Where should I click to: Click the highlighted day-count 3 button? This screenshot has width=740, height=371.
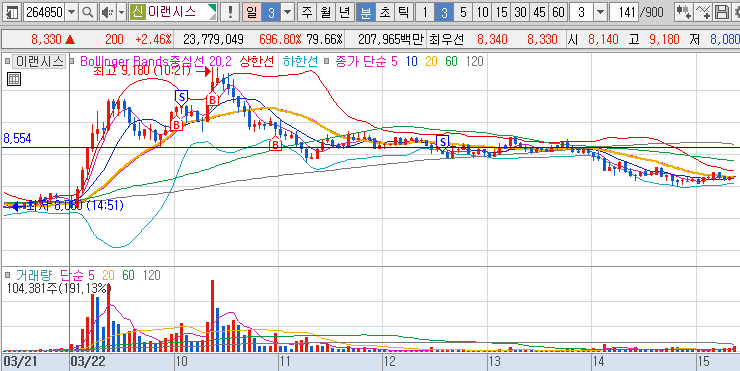271,12
